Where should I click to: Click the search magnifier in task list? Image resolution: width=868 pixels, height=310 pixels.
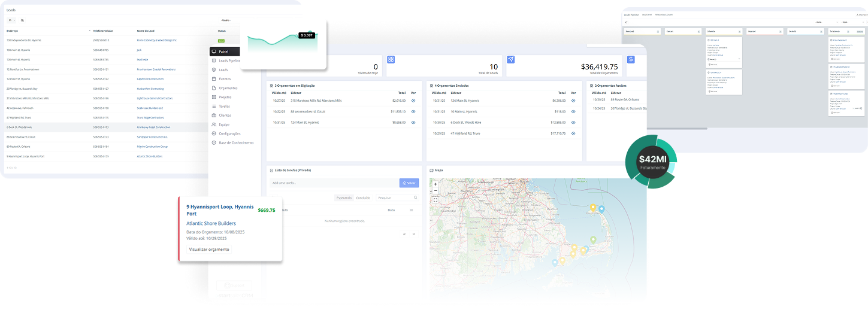click(x=416, y=197)
